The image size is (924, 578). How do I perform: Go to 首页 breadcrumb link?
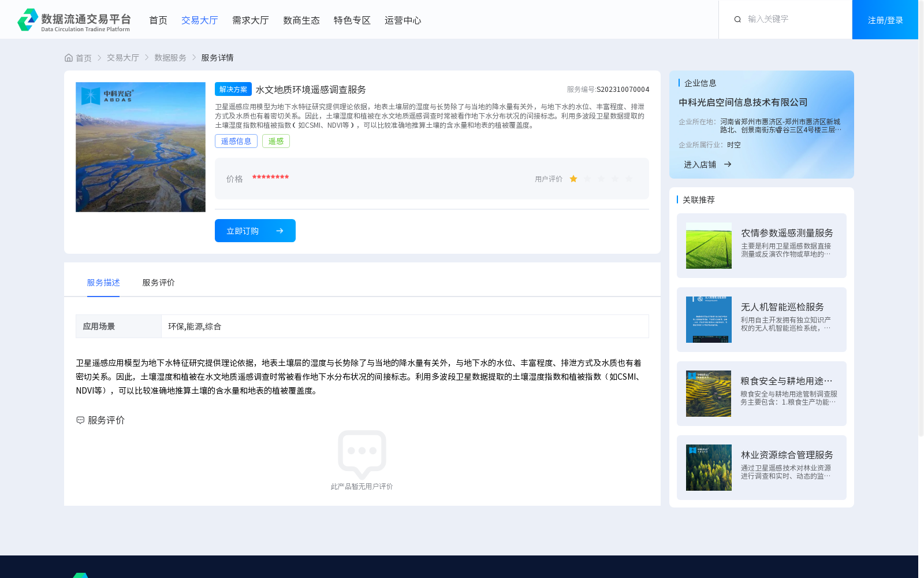coord(84,58)
